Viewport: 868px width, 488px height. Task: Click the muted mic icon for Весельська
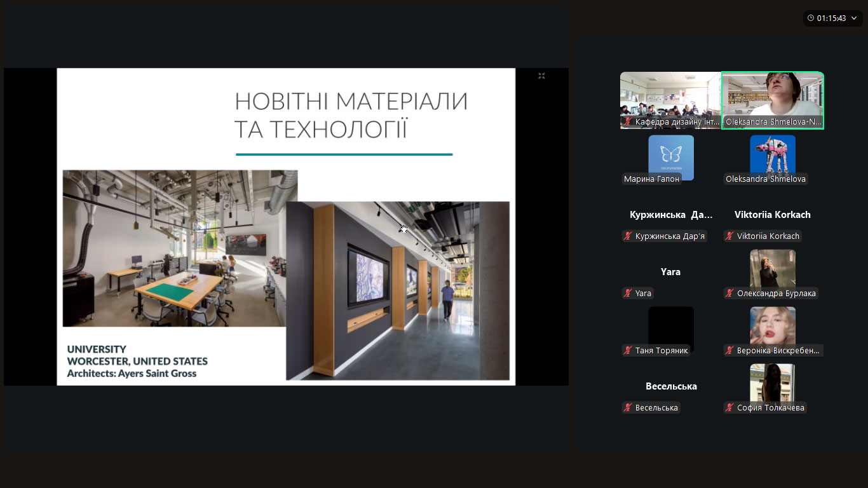tap(628, 408)
